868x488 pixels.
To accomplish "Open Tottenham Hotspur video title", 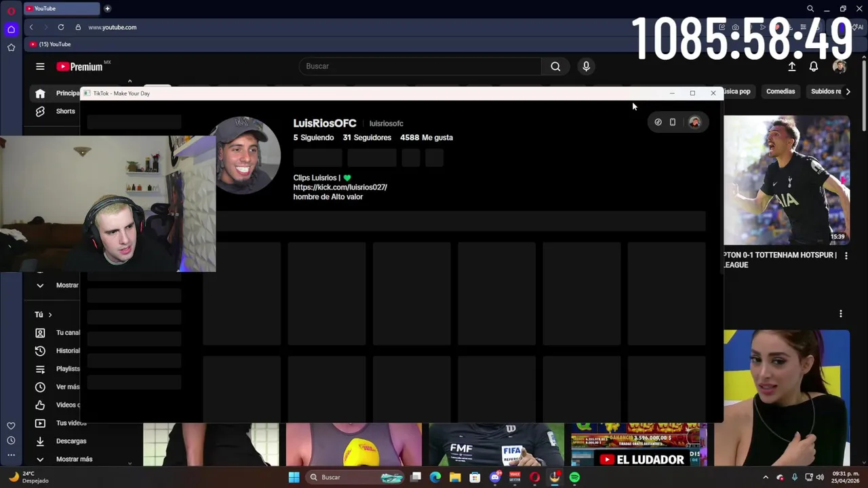I will point(780,260).
